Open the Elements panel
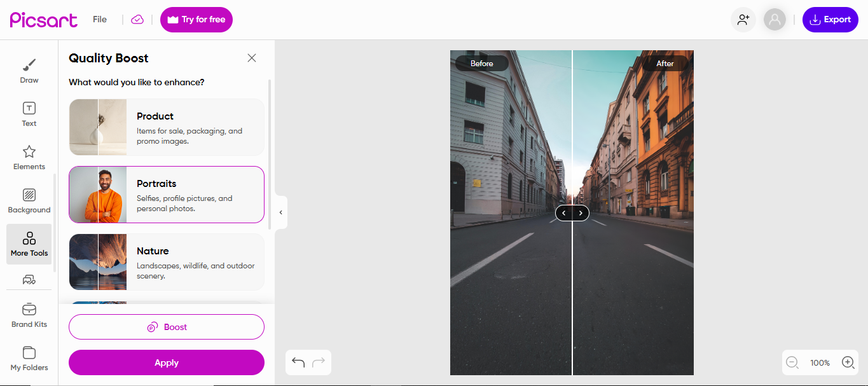 click(x=29, y=156)
